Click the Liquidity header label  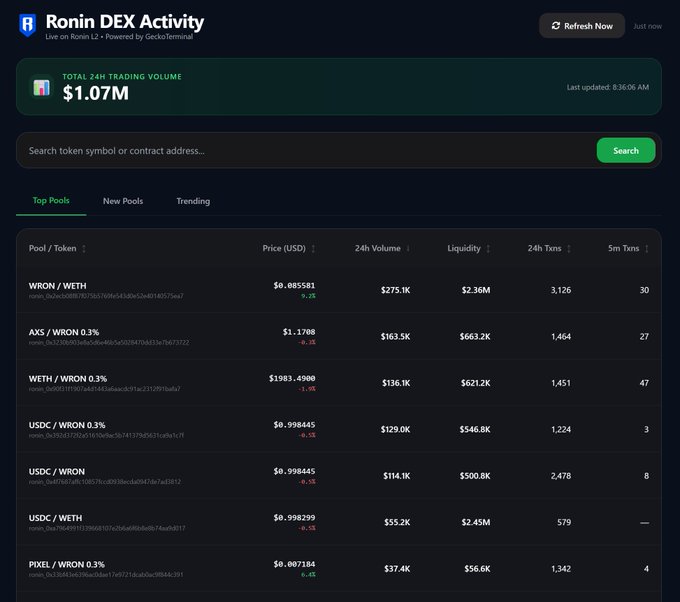tap(464, 248)
